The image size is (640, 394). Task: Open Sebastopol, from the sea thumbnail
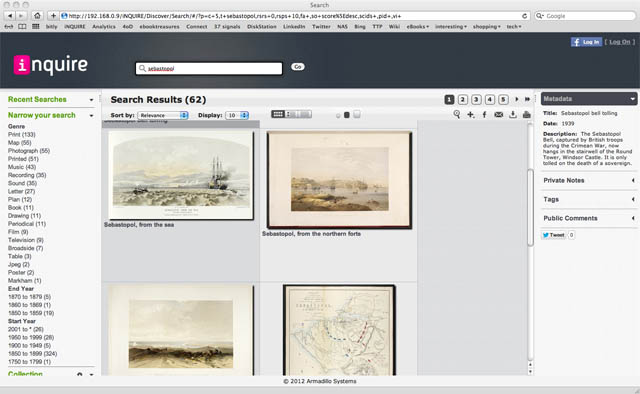coord(181,175)
